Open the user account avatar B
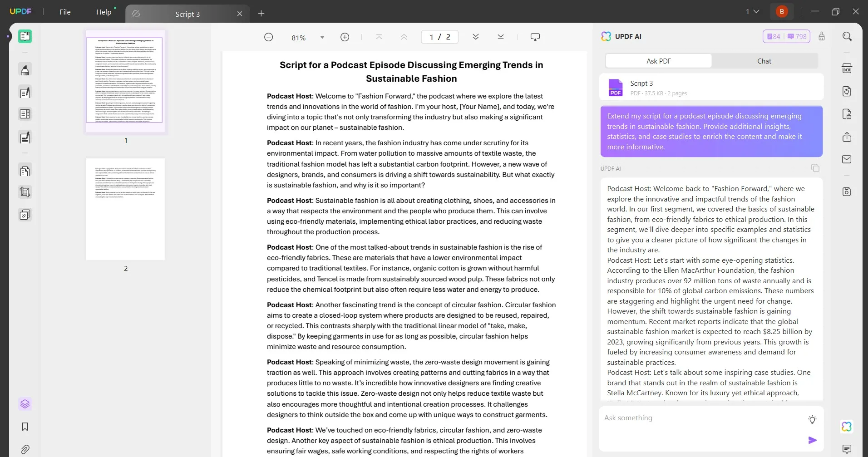This screenshot has width=868, height=457. (782, 11)
